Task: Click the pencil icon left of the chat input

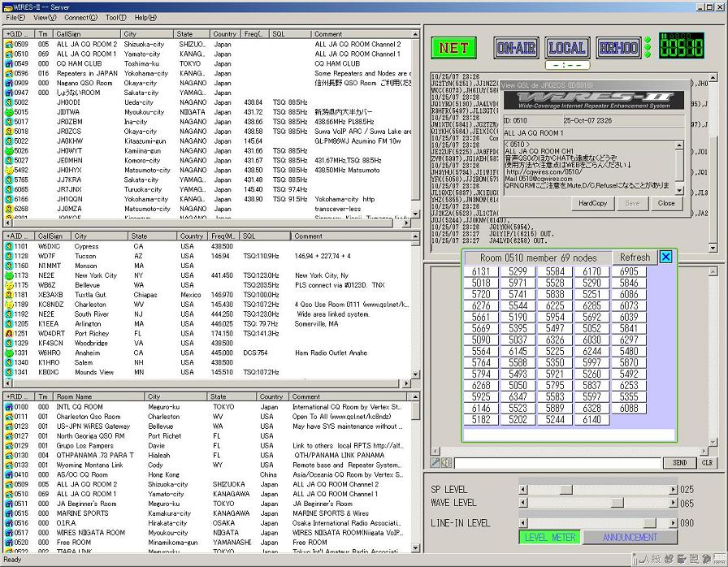Action: click(x=435, y=462)
